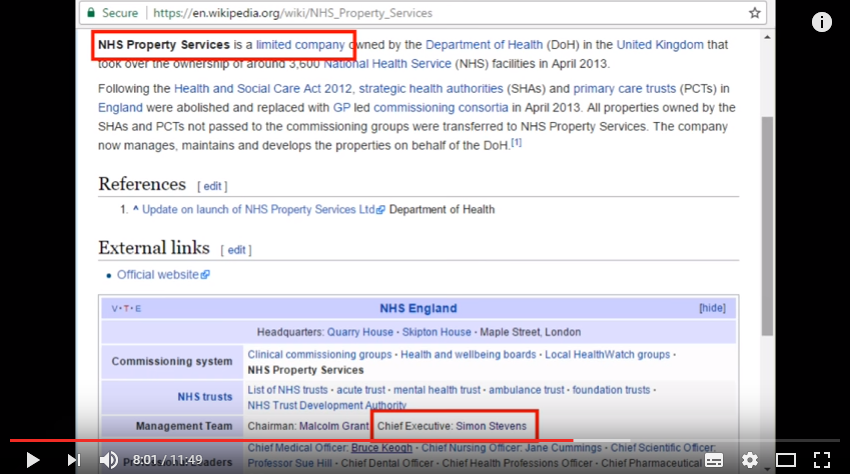Viewport: 850px width, 474px height.
Task: Click the Secure padlock icon
Action: pyautogui.click(x=91, y=12)
